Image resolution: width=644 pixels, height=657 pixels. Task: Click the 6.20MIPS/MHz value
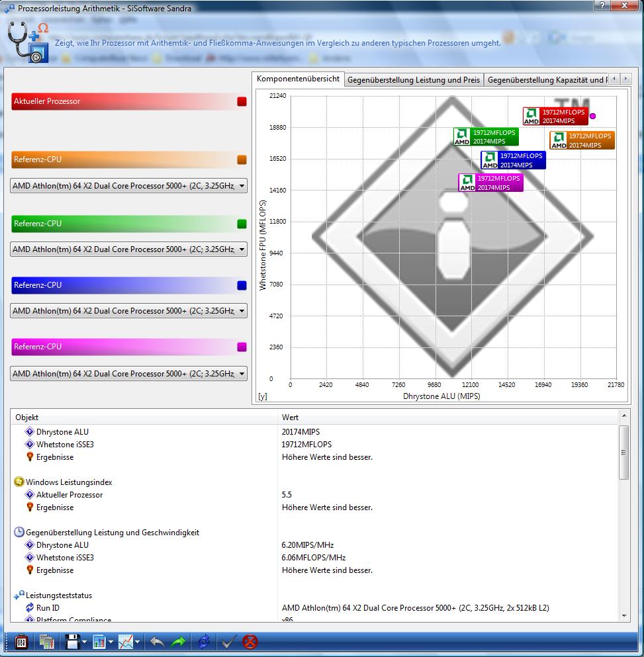click(x=307, y=545)
